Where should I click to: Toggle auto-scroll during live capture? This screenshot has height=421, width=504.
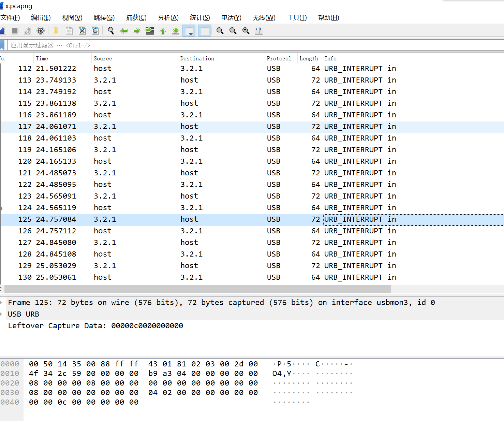coord(189,31)
